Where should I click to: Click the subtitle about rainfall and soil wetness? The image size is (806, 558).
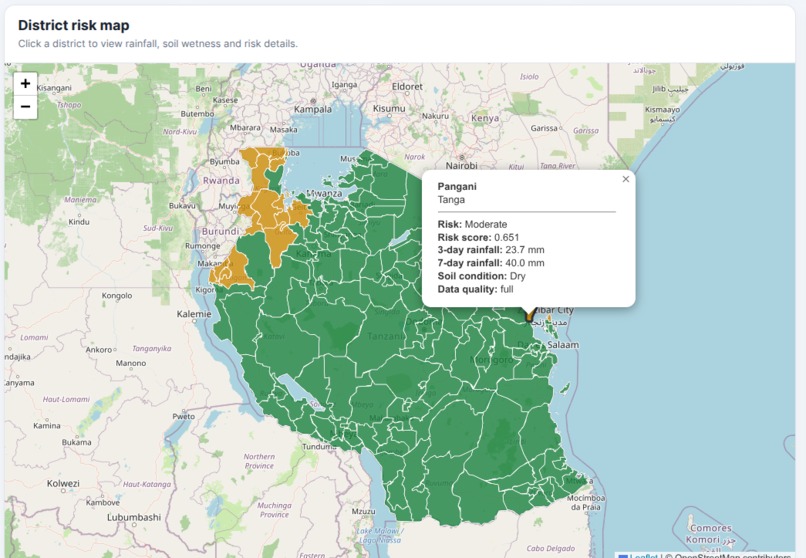[158, 44]
